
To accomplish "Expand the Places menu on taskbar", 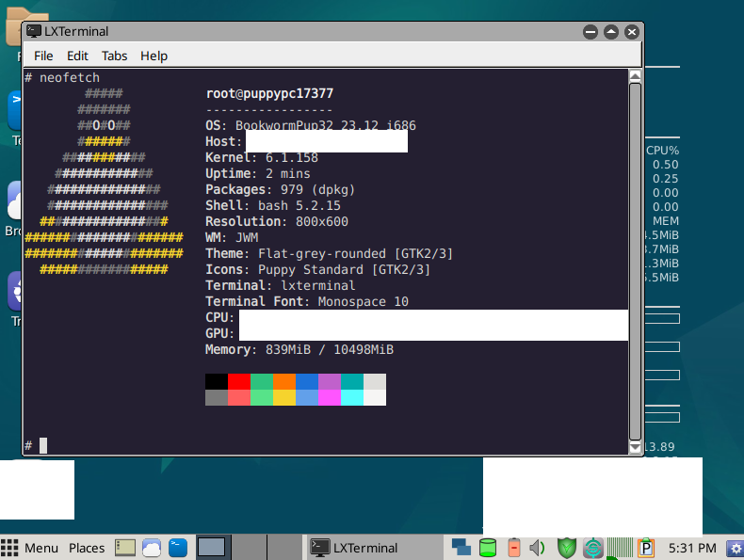I will point(87,548).
